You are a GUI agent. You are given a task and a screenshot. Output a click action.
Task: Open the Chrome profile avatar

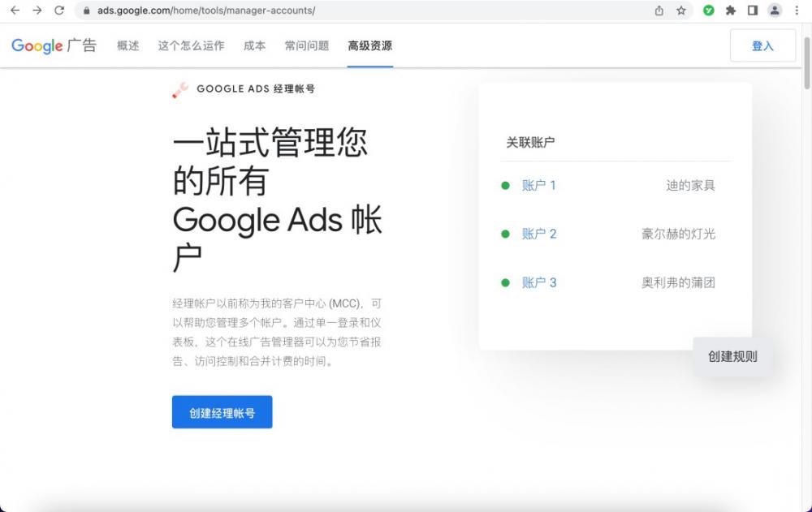775,11
